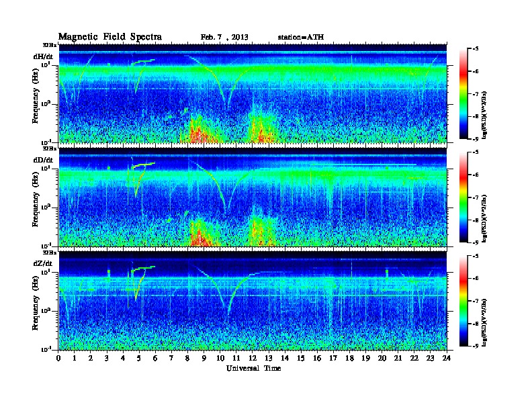Click the "dD/dt" panel label

[x=43, y=160]
